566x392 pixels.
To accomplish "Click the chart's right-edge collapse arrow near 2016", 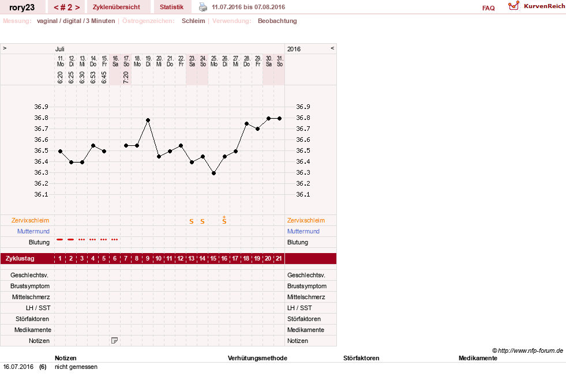I will point(332,48).
